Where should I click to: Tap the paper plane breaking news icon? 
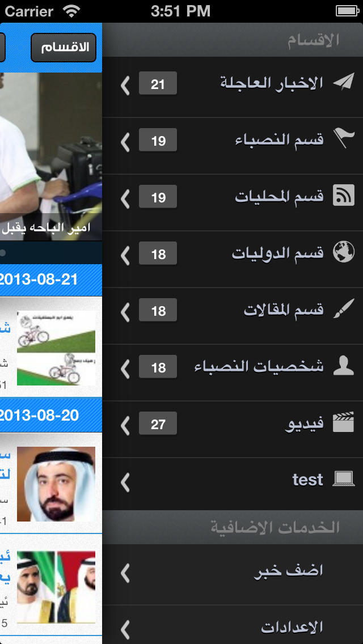343,82
